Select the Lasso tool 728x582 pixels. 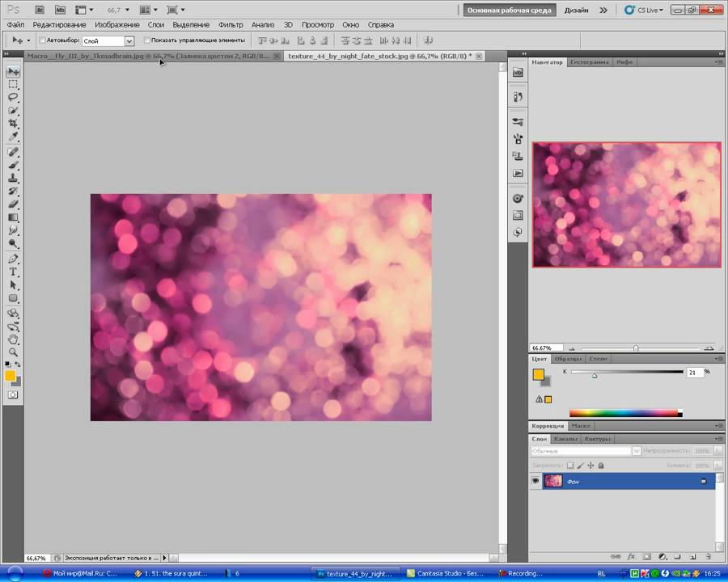pyautogui.click(x=13, y=97)
